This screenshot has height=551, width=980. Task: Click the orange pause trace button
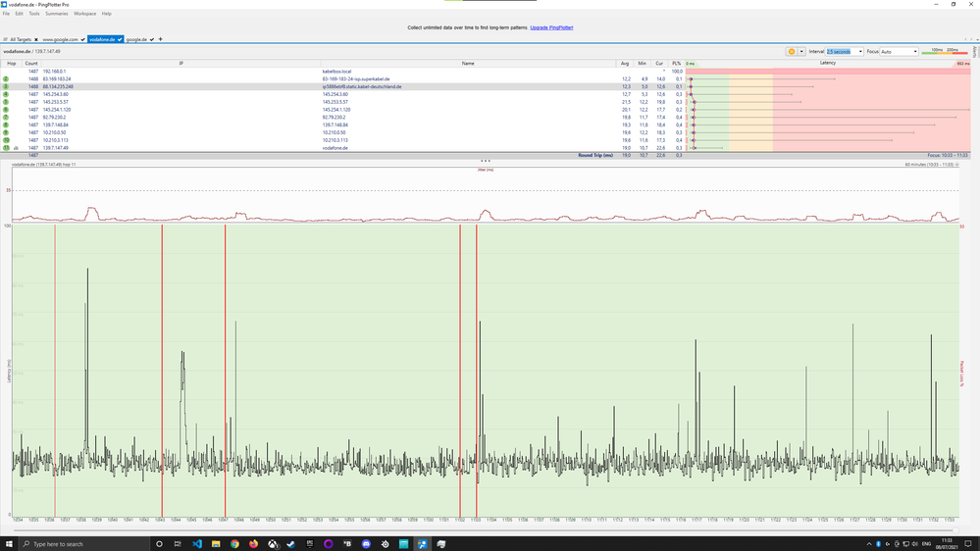click(x=791, y=51)
